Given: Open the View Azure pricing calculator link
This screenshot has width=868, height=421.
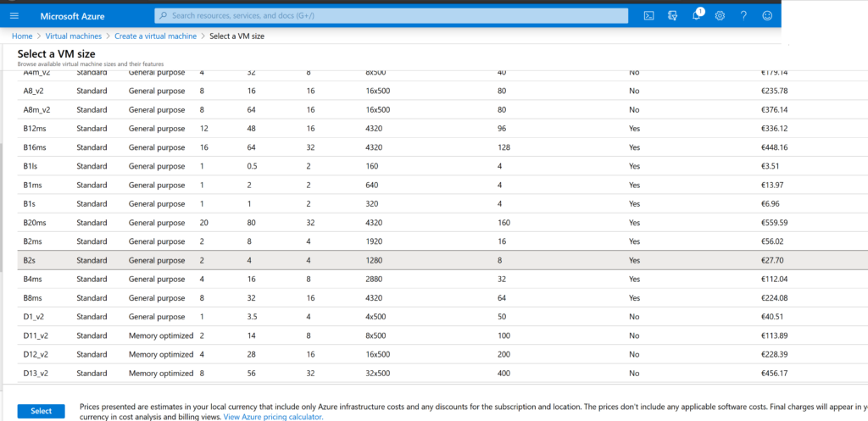Looking at the screenshot, I should tap(273, 417).
